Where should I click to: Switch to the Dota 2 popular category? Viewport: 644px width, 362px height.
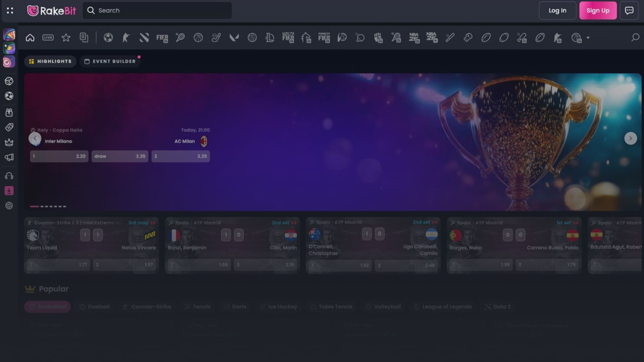(x=498, y=306)
